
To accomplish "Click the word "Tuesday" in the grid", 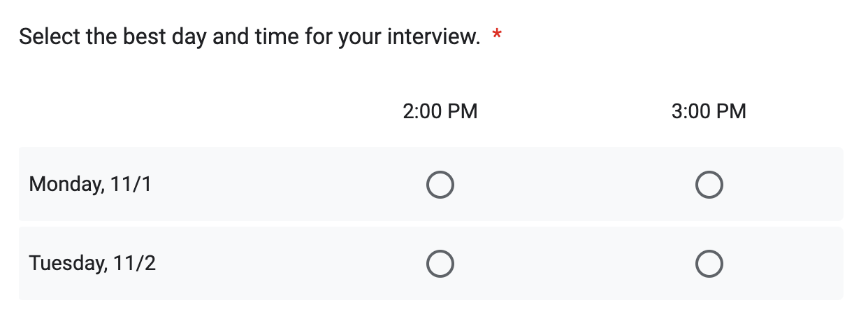I will (68, 264).
